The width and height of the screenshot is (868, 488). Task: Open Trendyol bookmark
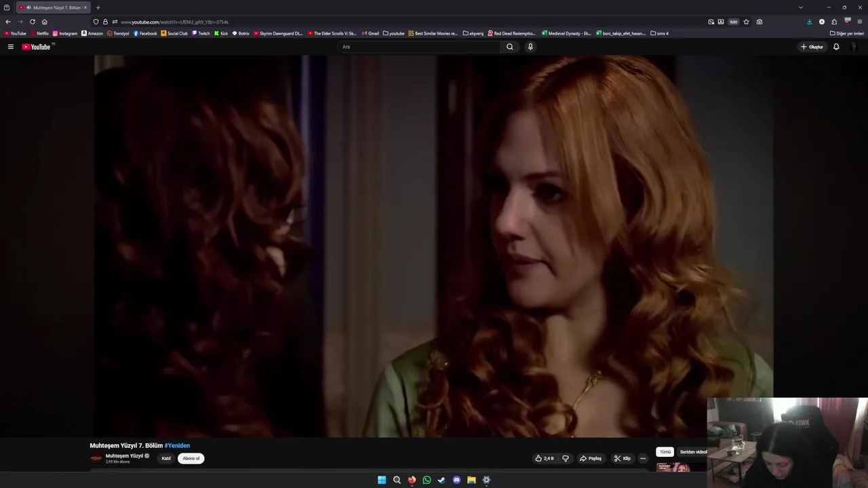(118, 33)
